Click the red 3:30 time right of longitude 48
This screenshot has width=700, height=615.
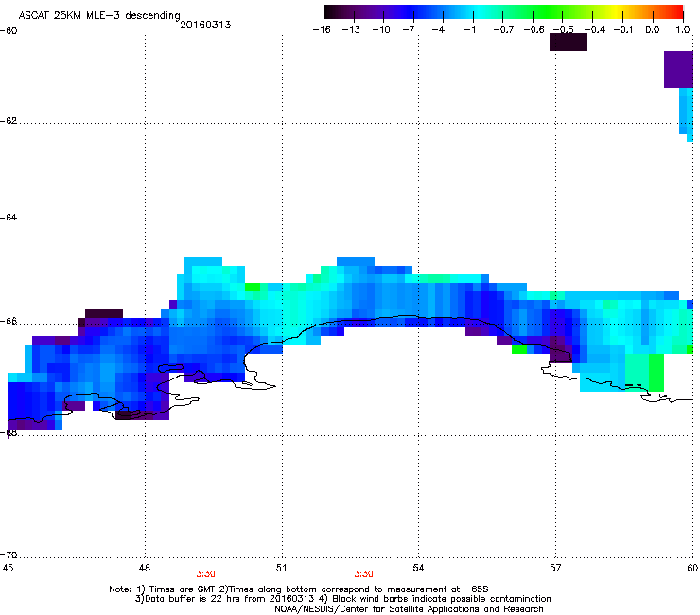[x=206, y=574]
